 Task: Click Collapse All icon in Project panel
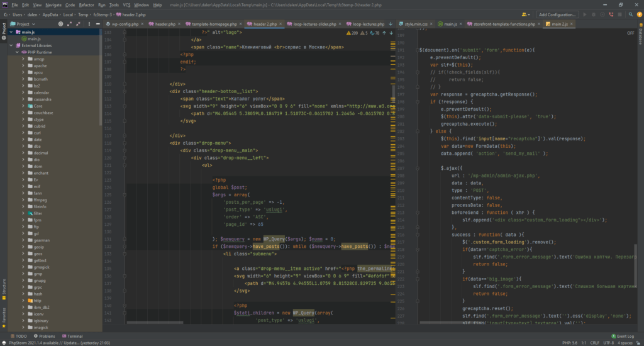(77, 24)
